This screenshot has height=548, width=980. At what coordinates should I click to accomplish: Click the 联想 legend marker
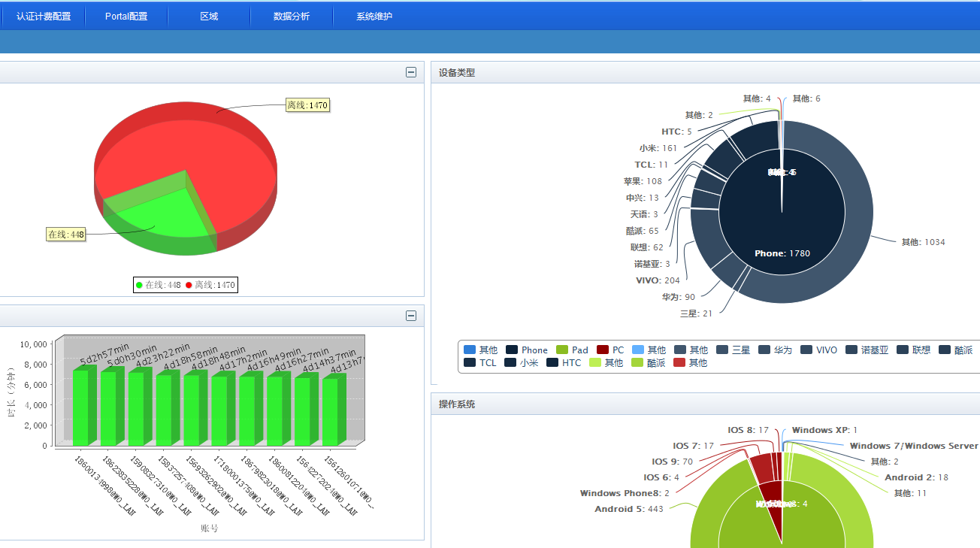point(903,350)
